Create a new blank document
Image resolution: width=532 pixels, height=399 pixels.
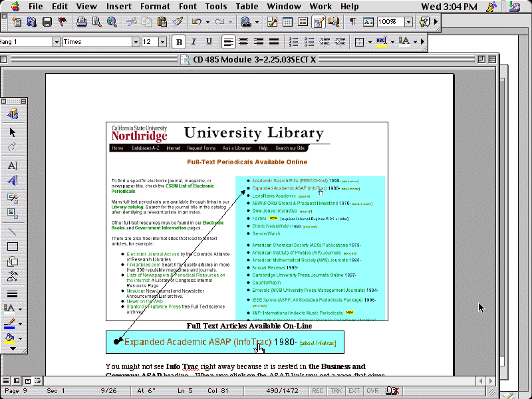17,23
